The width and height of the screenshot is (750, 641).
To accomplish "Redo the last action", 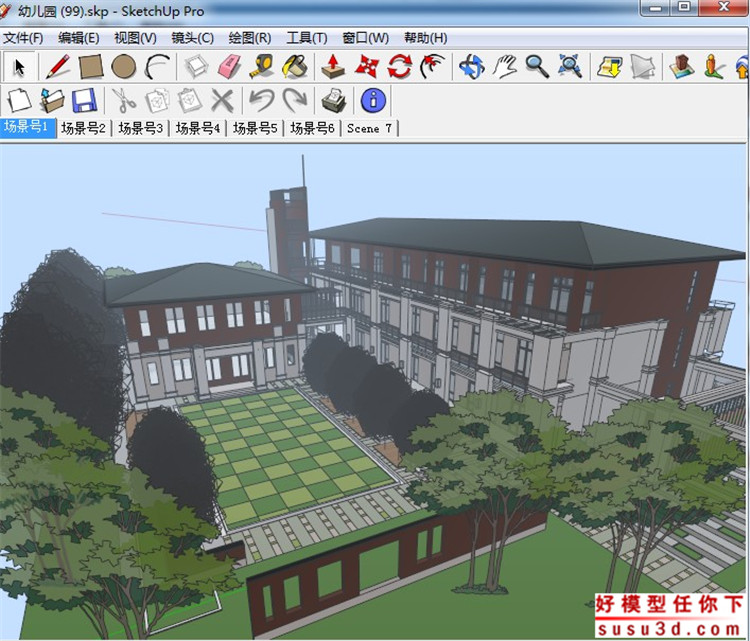I will coord(295,100).
